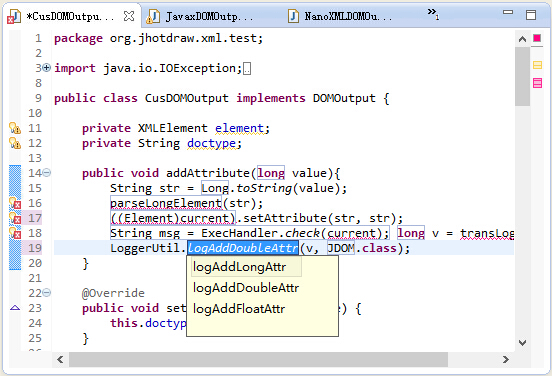Choose logAddLongAttr from suggestion popup
Viewport: 552px width, 376px height.
pos(246,267)
